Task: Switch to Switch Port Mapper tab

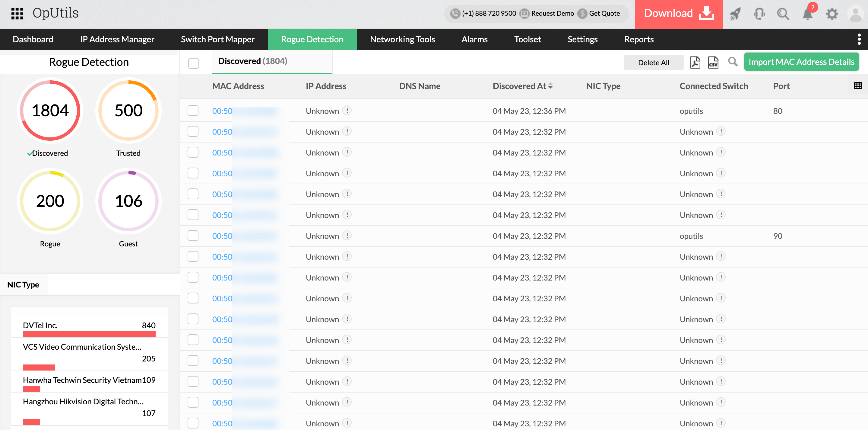Action: 217,39
